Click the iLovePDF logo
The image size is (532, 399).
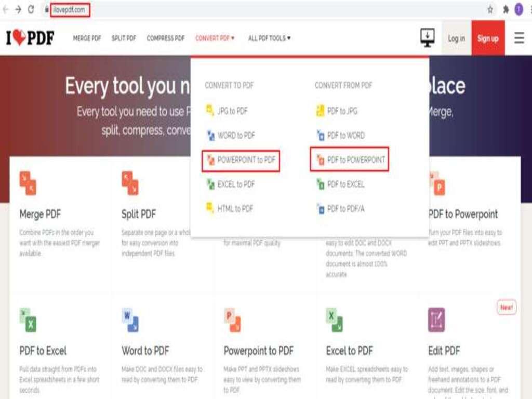(x=30, y=38)
